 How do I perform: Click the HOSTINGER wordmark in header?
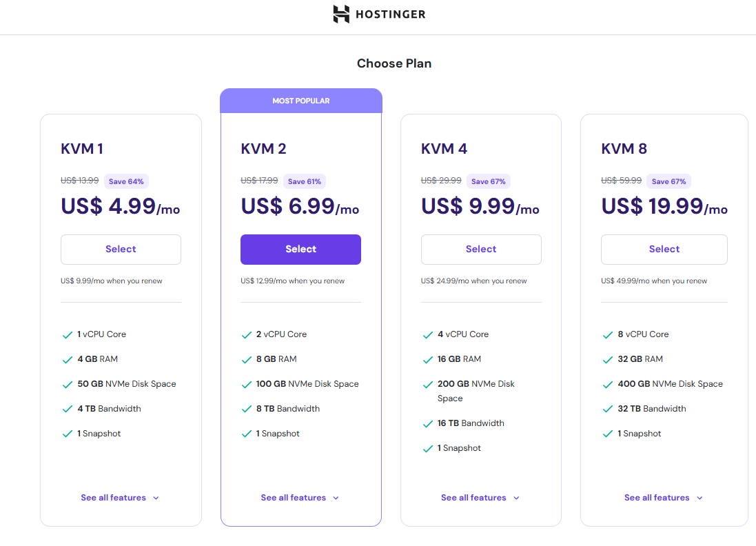coord(391,14)
